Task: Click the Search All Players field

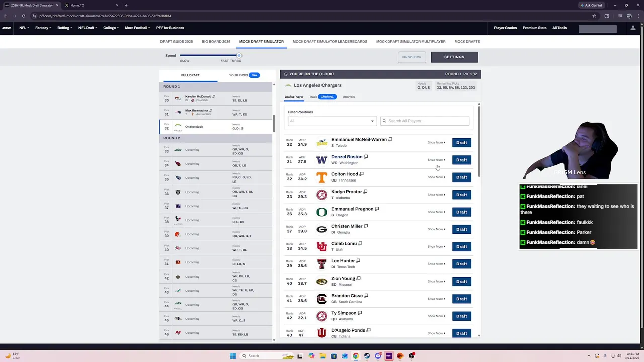Action: click(x=425, y=121)
